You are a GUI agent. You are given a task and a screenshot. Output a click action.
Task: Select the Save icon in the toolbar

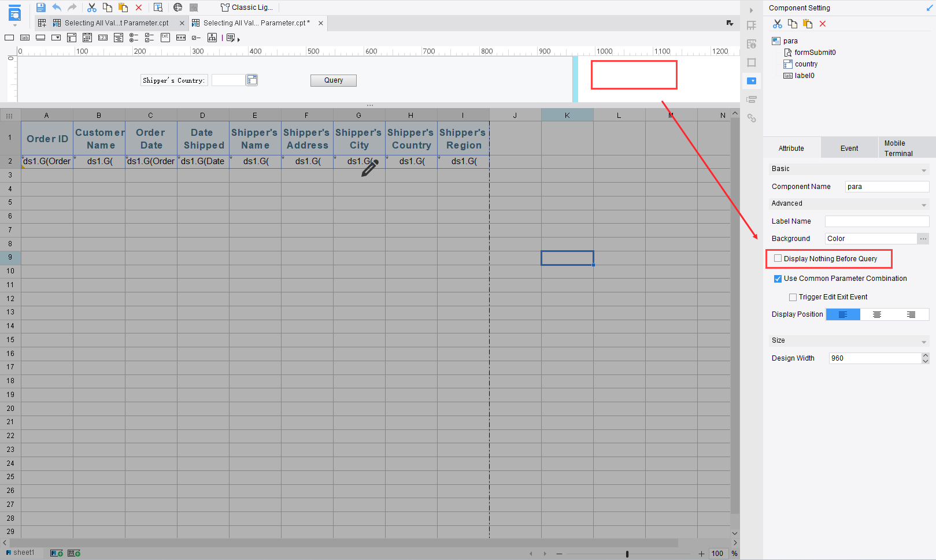coord(40,7)
